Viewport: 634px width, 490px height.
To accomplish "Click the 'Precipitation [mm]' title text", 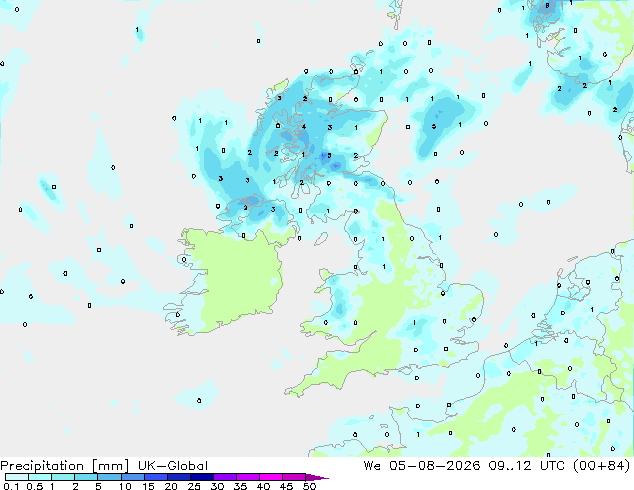I will [x=65, y=466].
